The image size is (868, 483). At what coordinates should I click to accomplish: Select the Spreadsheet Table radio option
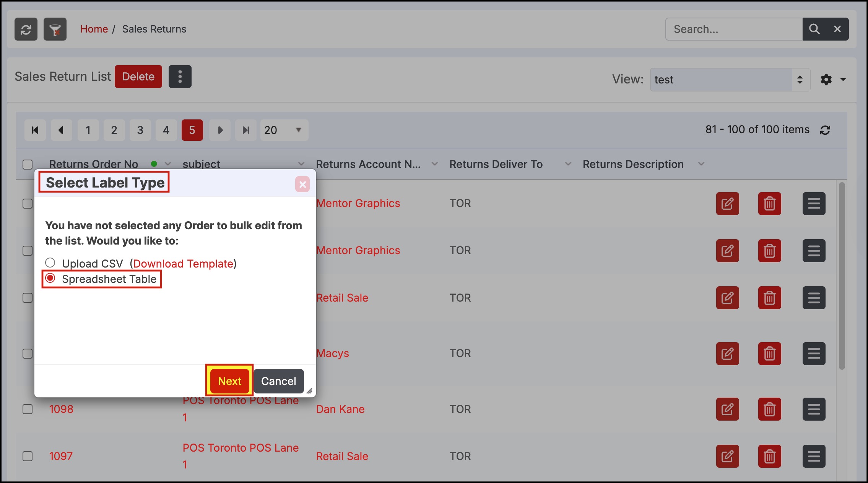[x=50, y=278]
